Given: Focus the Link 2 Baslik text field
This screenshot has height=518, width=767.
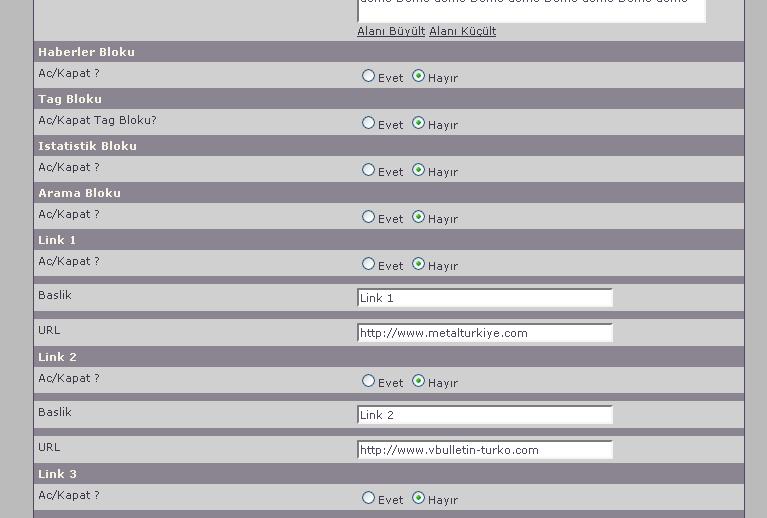Looking at the screenshot, I should click(485, 415).
